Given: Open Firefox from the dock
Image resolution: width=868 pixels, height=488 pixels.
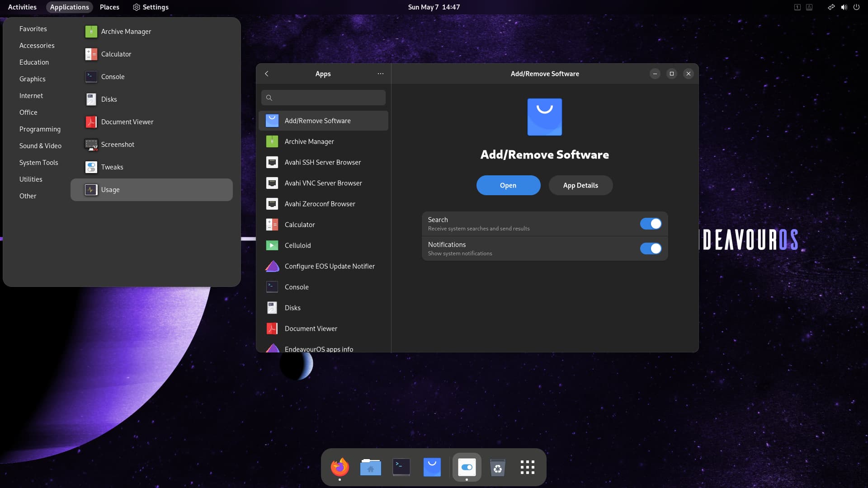Looking at the screenshot, I should point(340,467).
